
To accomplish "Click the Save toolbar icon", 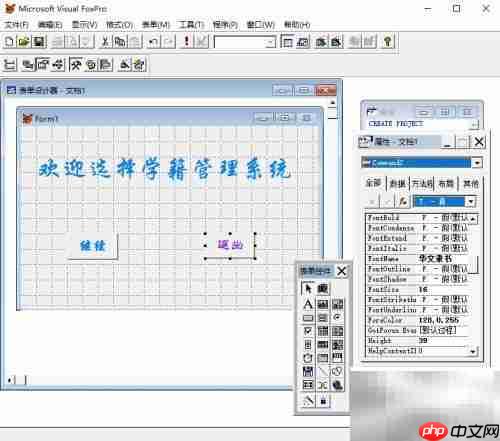I will coord(38,42).
